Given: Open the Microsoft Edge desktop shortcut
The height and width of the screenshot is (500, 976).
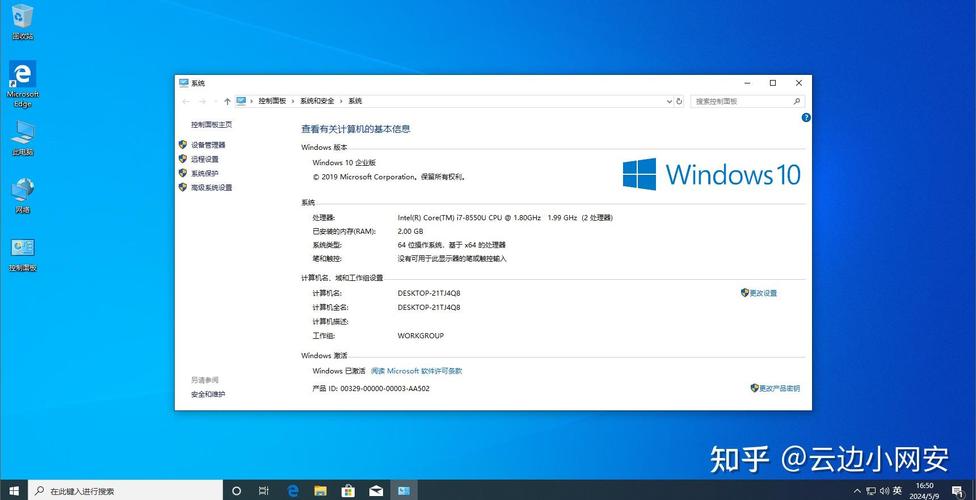Looking at the screenshot, I should [x=22, y=78].
